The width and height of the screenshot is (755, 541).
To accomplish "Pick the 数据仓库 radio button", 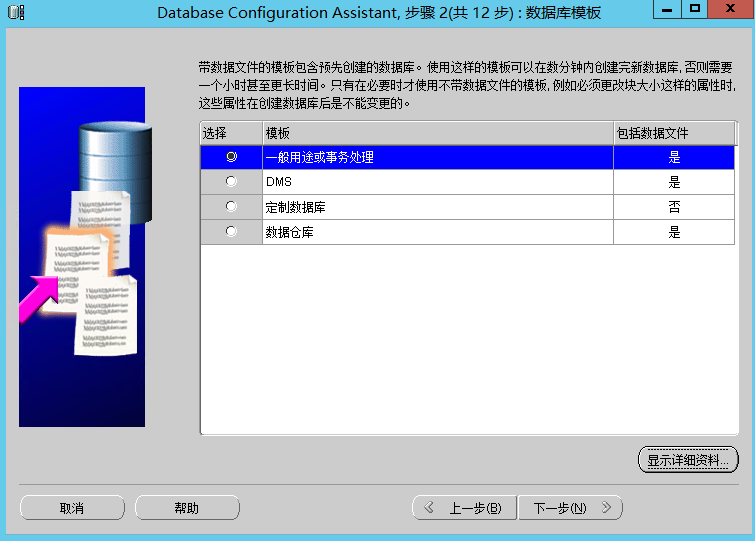I will 231,232.
